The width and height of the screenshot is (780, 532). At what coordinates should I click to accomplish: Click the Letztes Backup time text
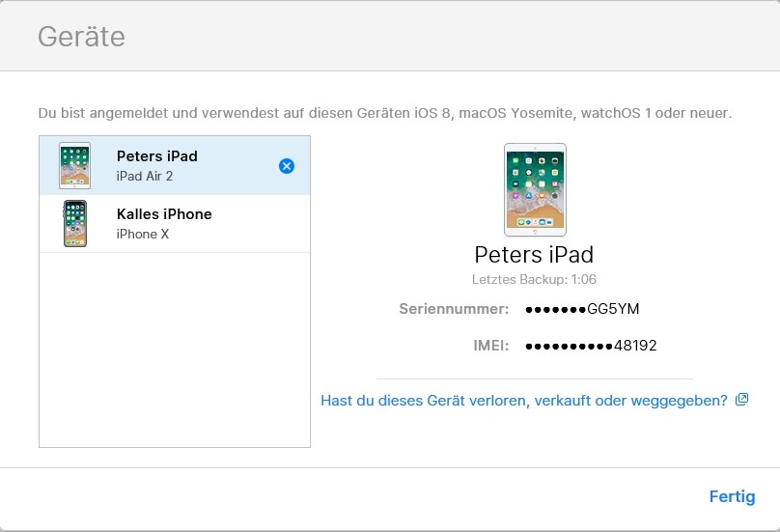point(534,279)
